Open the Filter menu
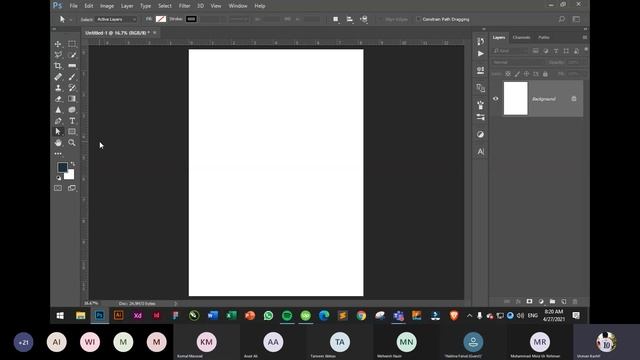Image resolution: width=640 pixels, height=360 pixels. point(184,6)
